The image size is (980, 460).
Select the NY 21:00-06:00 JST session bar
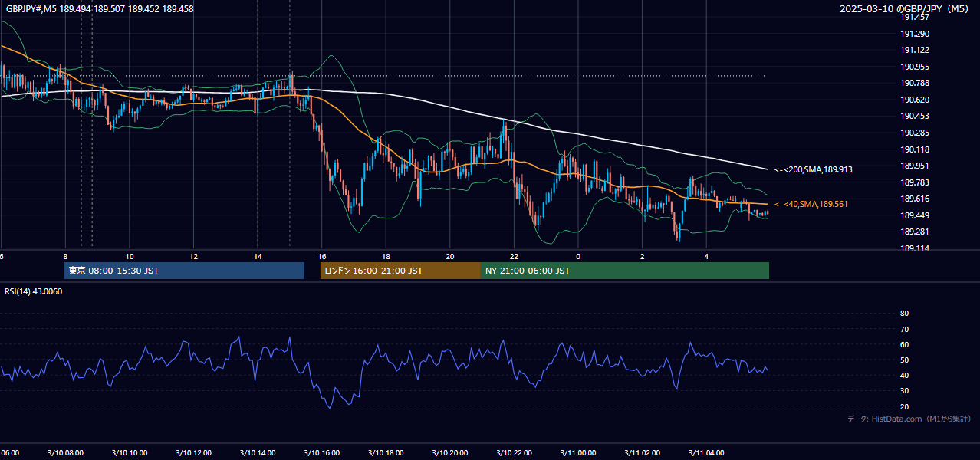pyautogui.click(x=625, y=271)
